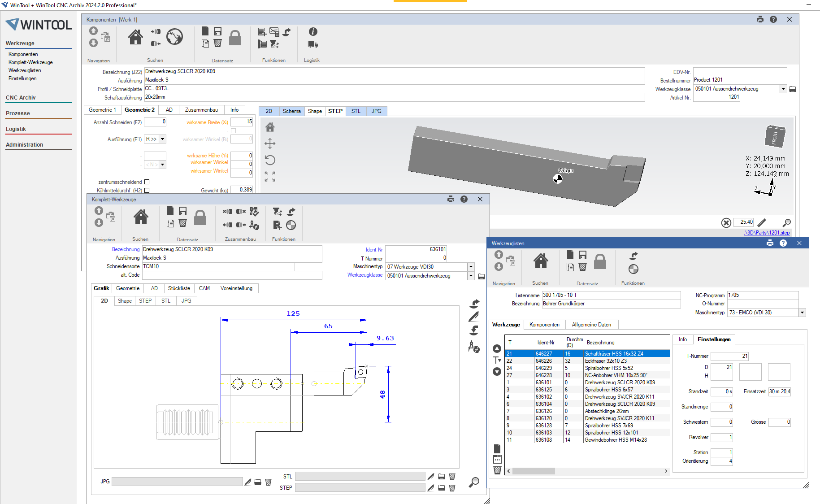Click the lock icon in Komponenten Datensatz
This screenshot has height=504, width=820.
coord(235,38)
